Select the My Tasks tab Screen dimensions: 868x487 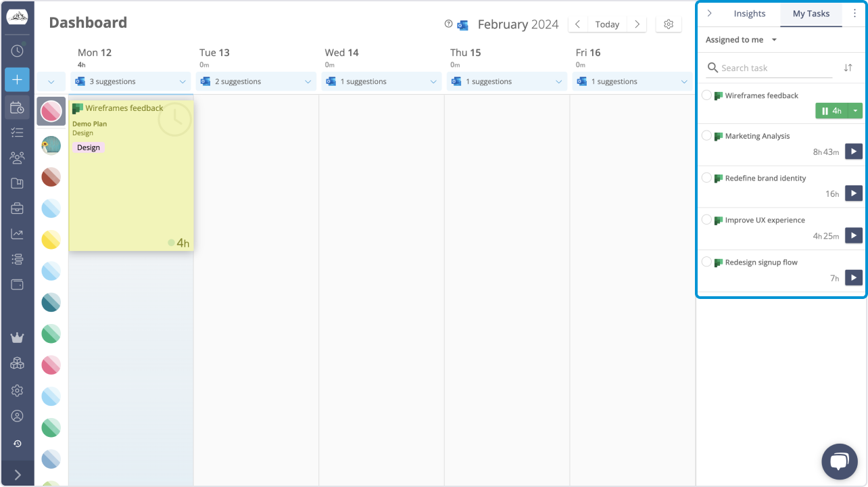pyautogui.click(x=811, y=14)
